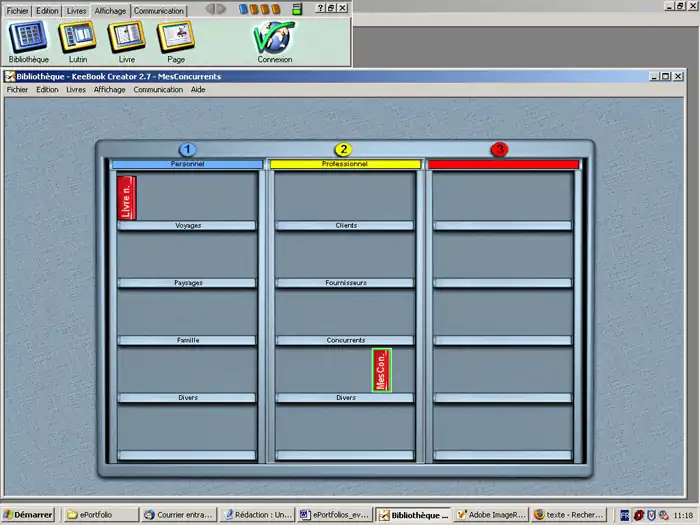Image resolution: width=700 pixels, height=525 pixels.
Task: Click the Démarrer start button
Action: coord(29,515)
